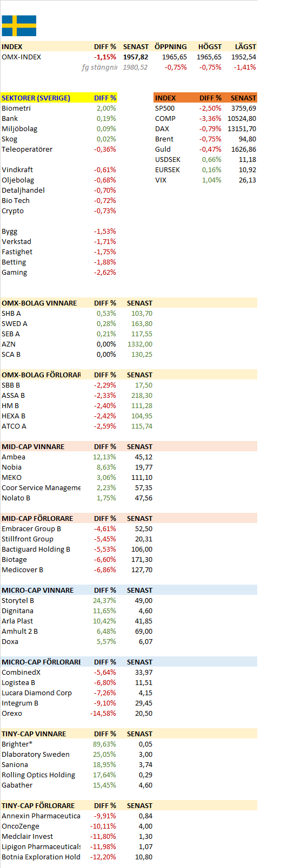
Task: Select the Gaming sector row
Action: point(59,272)
